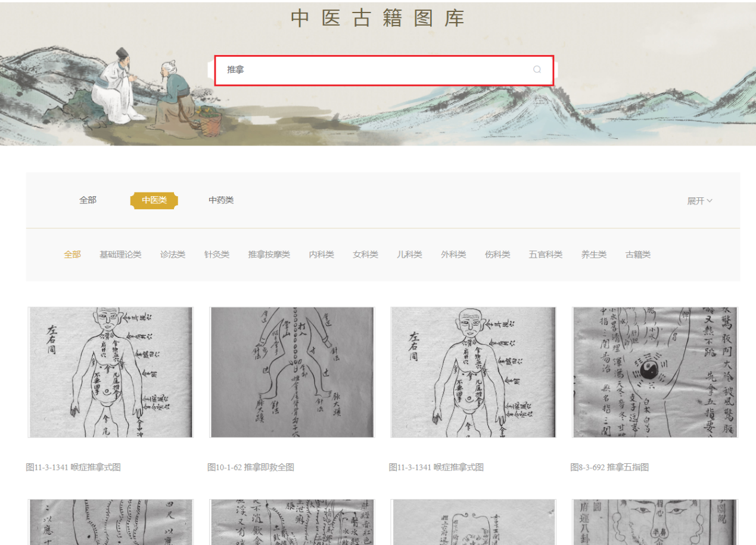This screenshot has width=756, height=545.
Task: Show 儿科类 images
Action: [410, 255]
